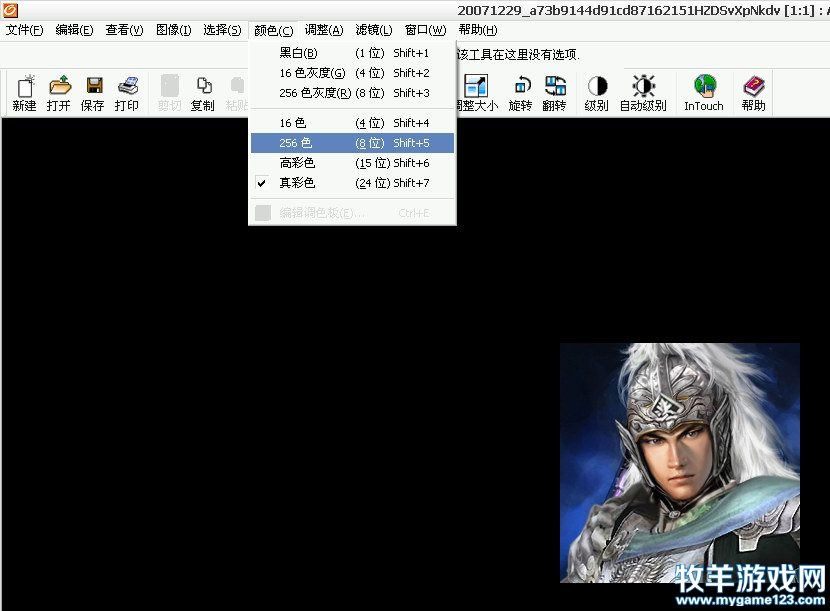Viewport: 830px width, 611px height.
Task: Click the orange application icon in title bar
Action: (x=10, y=10)
